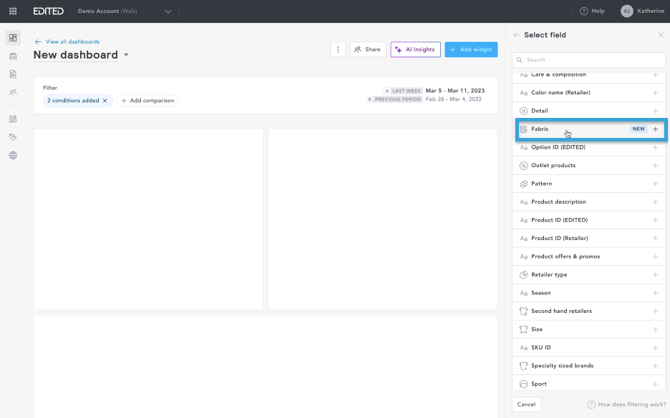Click the dashboards icon in left sidebar
The image size is (670, 418).
click(13, 38)
